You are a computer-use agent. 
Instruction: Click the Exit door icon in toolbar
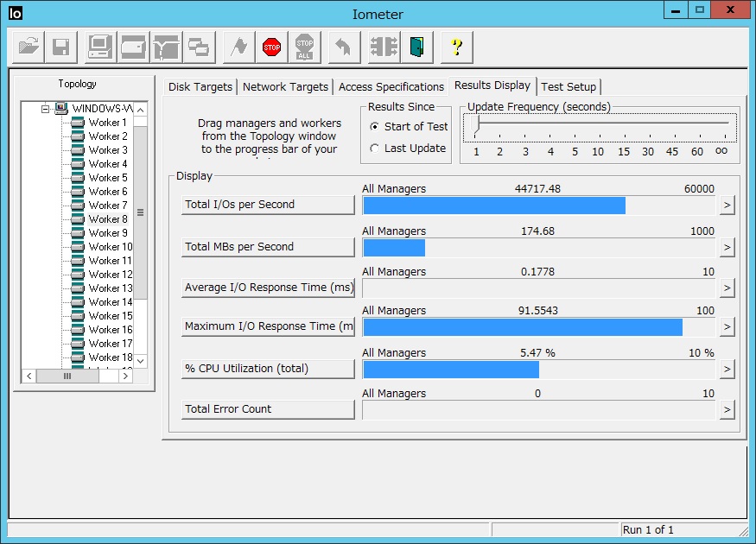pyautogui.click(x=418, y=47)
